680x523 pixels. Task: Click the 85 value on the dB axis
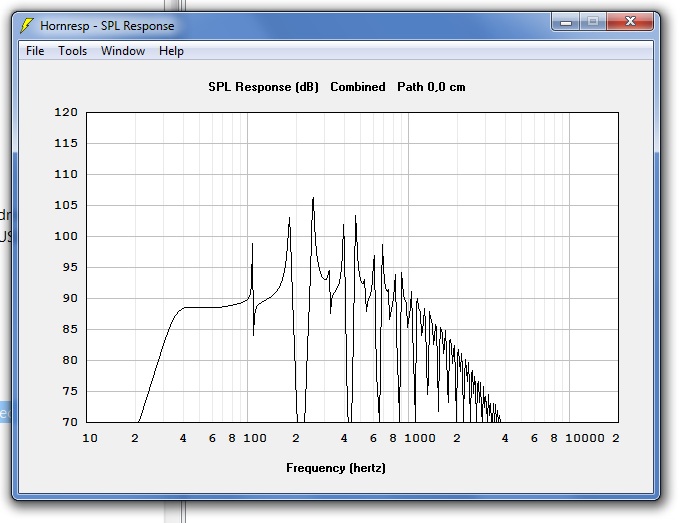(x=70, y=329)
